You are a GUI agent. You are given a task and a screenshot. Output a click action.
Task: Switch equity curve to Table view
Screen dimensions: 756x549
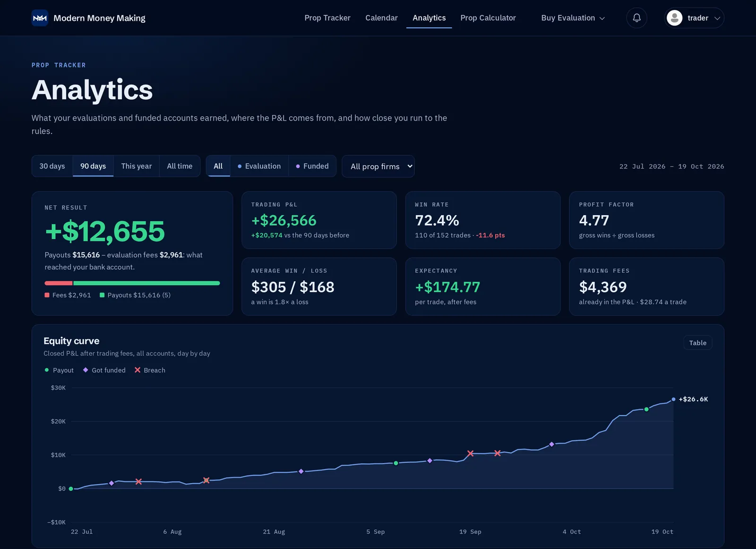click(x=697, y=343)
